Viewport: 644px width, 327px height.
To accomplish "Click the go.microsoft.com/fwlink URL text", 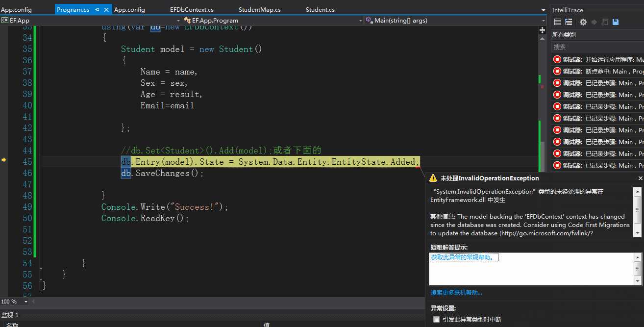I will tap(547, 233).
